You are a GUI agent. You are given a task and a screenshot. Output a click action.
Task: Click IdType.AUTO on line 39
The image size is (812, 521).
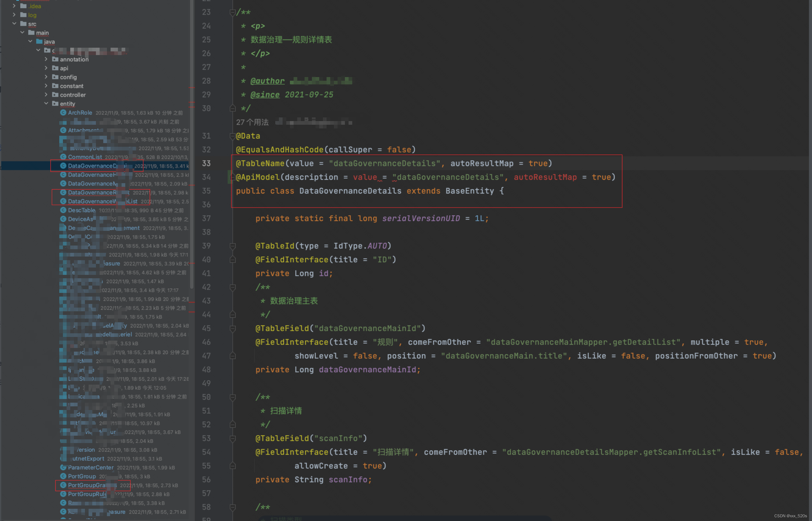pyautogui.click(x=360, y=246)
